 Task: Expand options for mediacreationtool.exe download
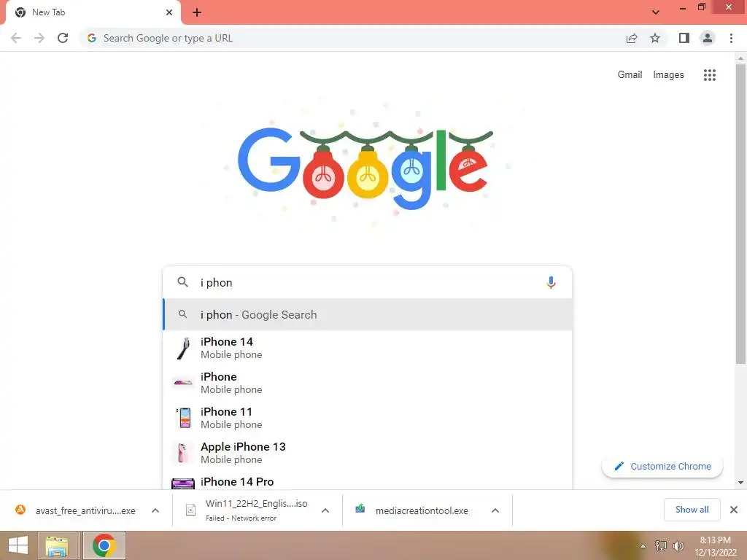click(495, 510)
